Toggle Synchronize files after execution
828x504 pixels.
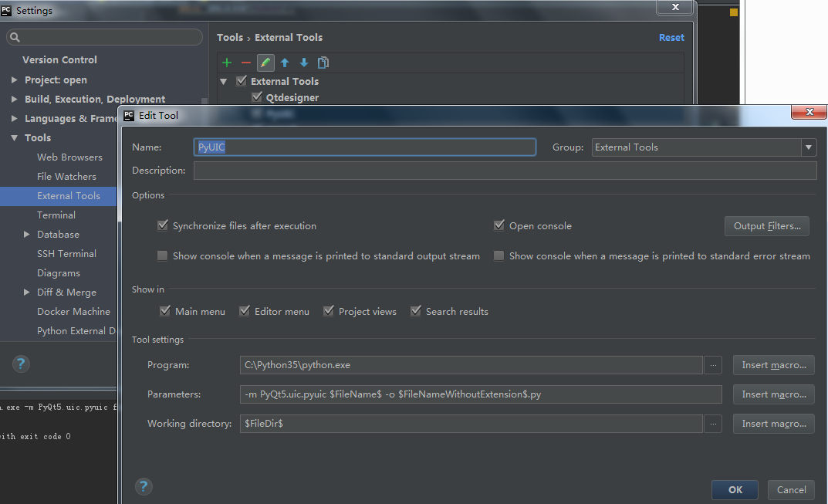(163, 225)
